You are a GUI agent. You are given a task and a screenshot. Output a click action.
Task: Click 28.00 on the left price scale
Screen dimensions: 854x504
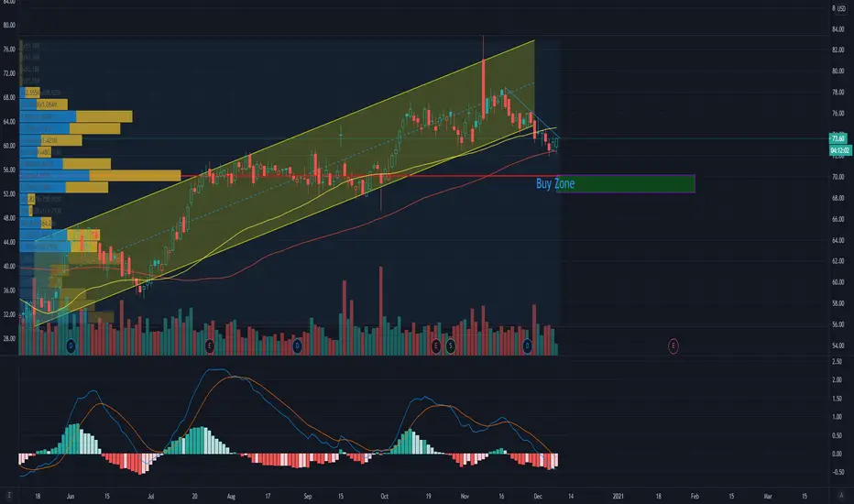pyautogui.click(x=9, y=338)
